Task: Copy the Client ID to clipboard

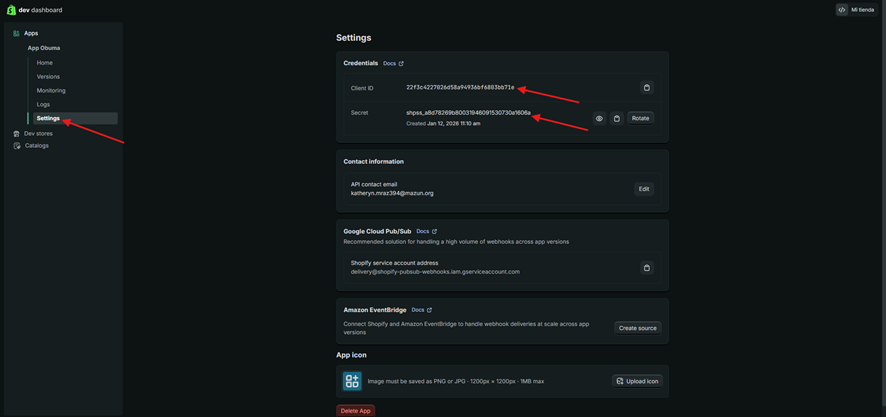Action: pyautogui.click(x=646, y=88)
